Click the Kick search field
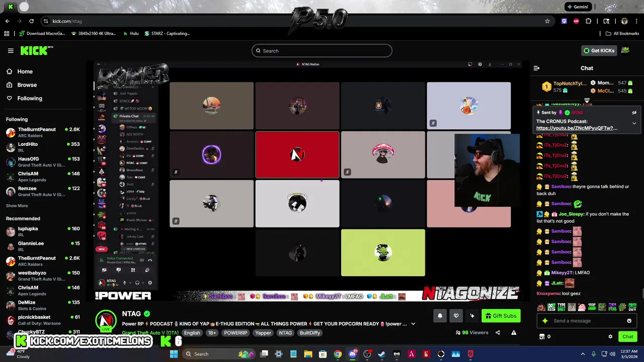Image resolution: width=644 pixels, height=362 pixels. 322,51
